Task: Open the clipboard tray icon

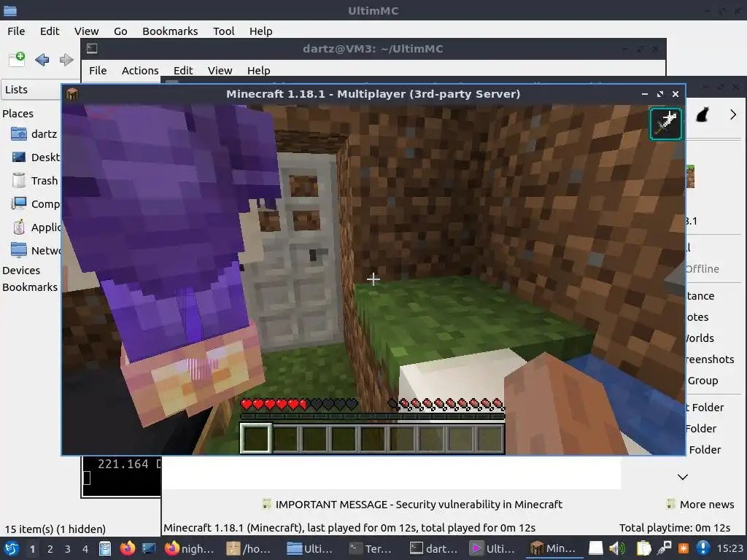Action: click(x=643, y=548)
